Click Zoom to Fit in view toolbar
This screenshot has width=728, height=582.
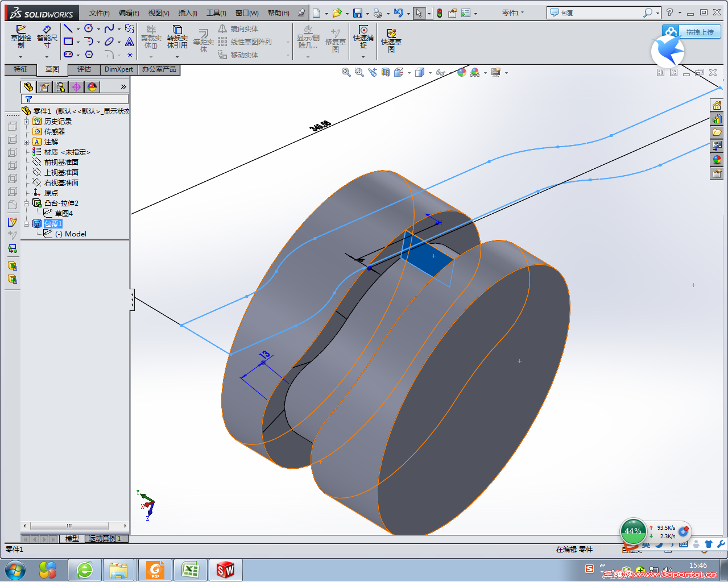346,72
